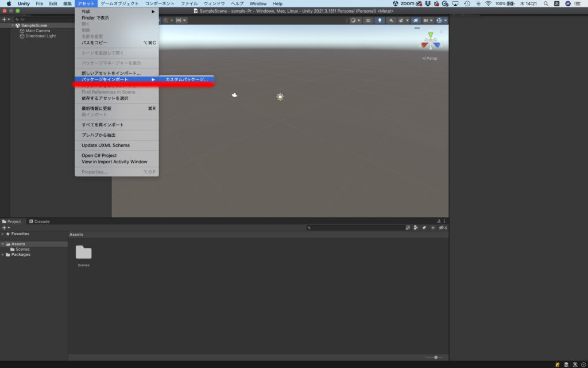Viewport: 588px width, 368px height.
Task: Open the Project panel plus create dropdown
Action: (x=6, y=228)
